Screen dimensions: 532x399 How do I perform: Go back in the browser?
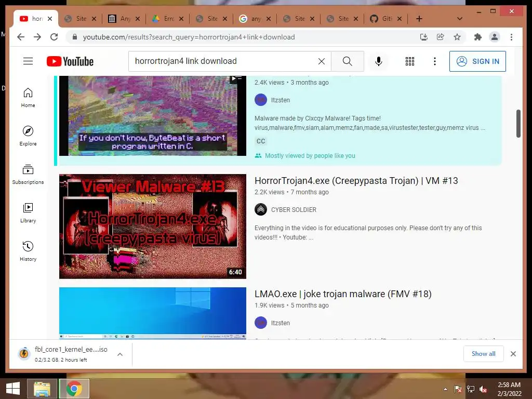[21, 37]
